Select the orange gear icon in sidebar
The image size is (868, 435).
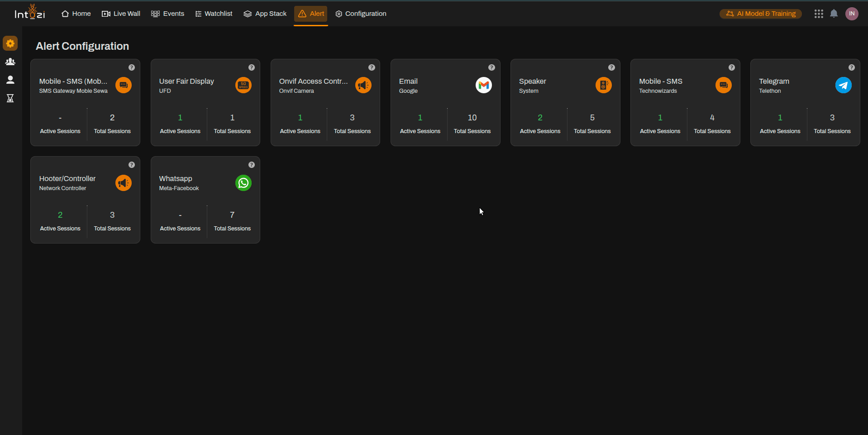pos(10,43)
